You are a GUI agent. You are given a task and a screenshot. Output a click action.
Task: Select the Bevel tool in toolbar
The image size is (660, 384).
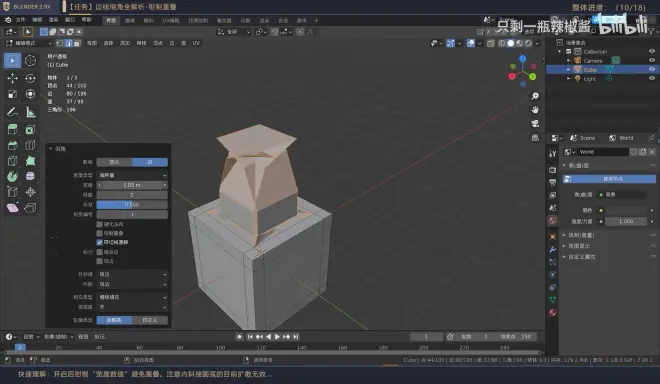click(13, 145)
